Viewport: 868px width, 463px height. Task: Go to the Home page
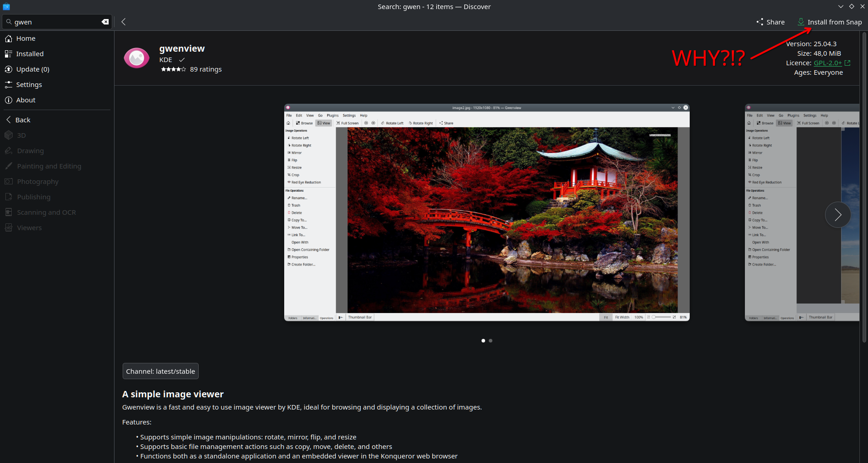26,39
